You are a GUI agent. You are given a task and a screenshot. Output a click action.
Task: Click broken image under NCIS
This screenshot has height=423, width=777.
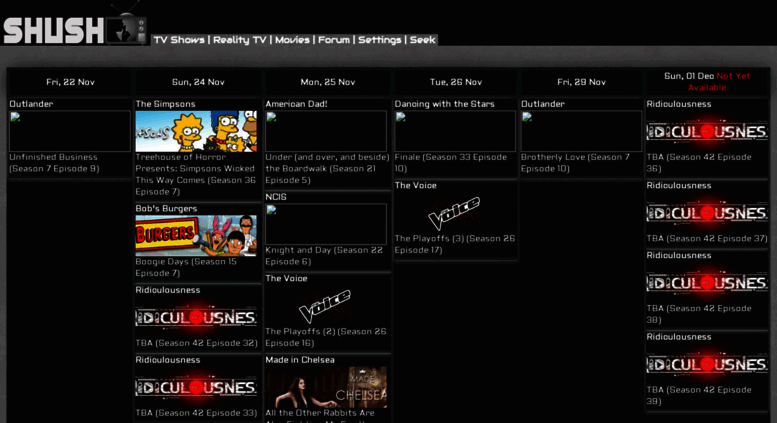coord(326,224)
